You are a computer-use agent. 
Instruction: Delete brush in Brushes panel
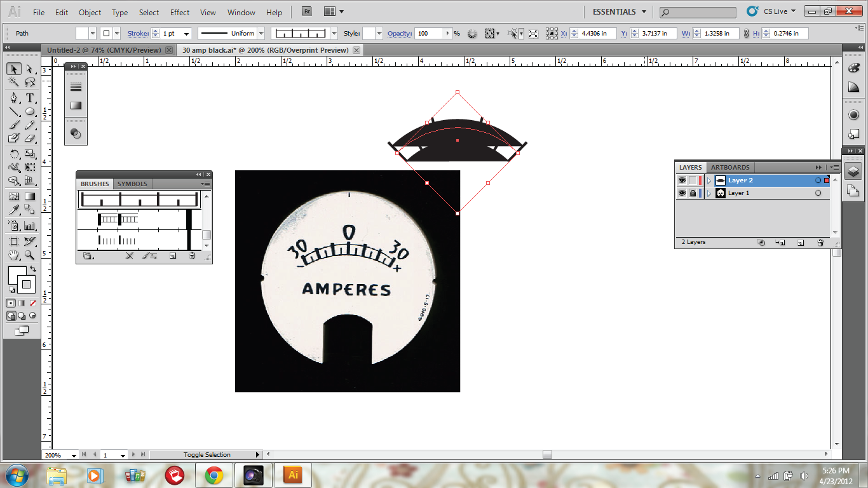192,256
